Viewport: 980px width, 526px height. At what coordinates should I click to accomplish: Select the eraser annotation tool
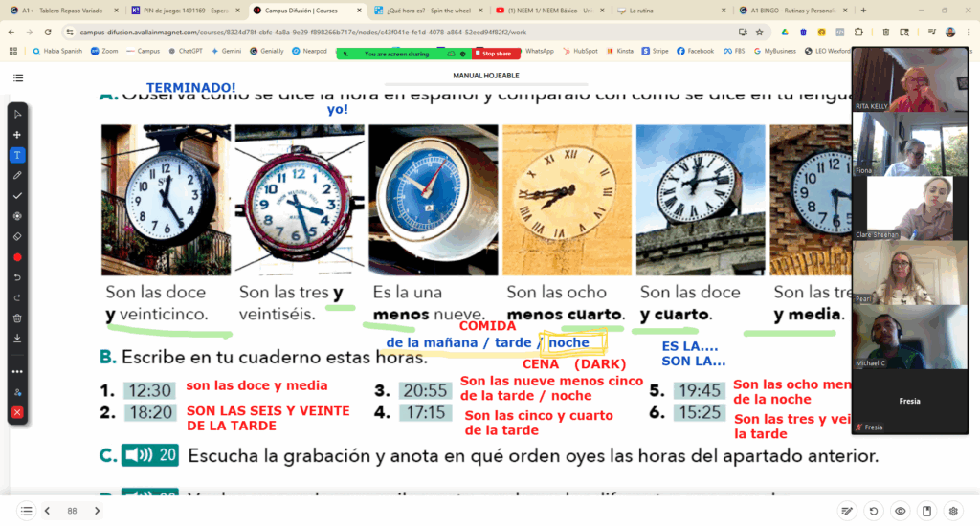point(17,237)
